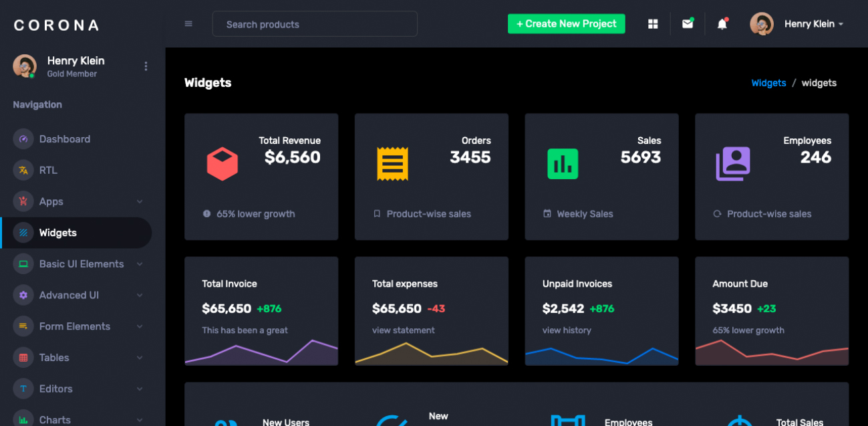Click the purple Employees contact icon
This screenshot has height=426, width=868.
733,164
